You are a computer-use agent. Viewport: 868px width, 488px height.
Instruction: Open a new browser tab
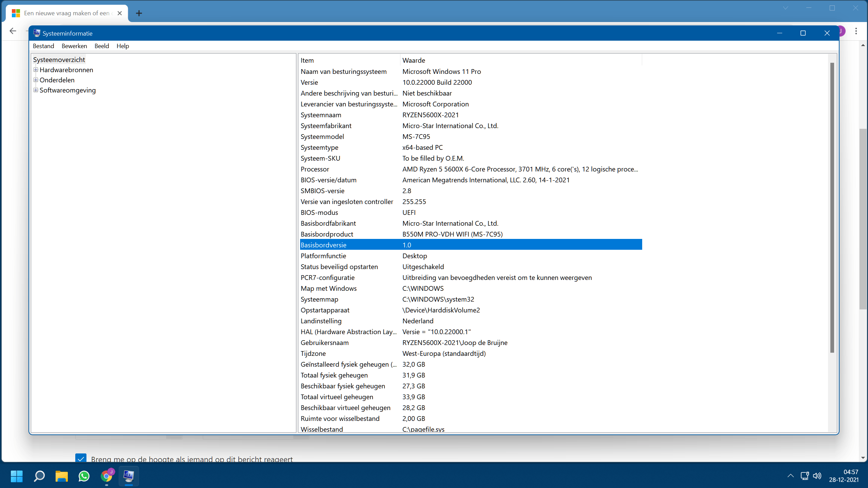pos(139,13)
